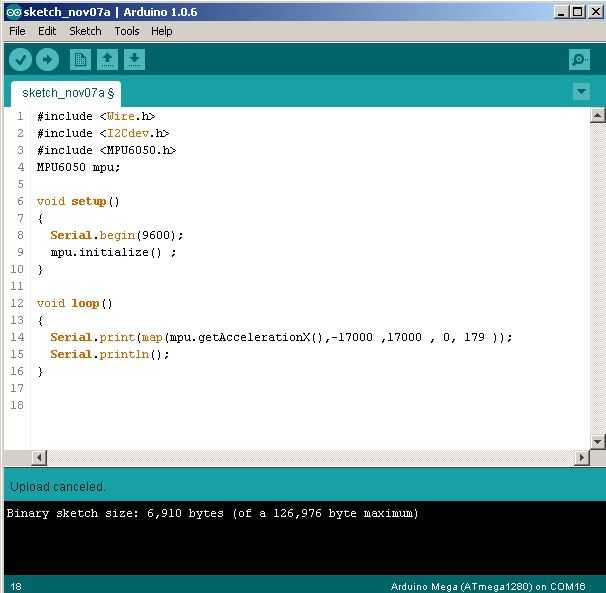Open a sketch with the up-arrow icon
The width and height of the screenshot is (606, 593).
107,60
